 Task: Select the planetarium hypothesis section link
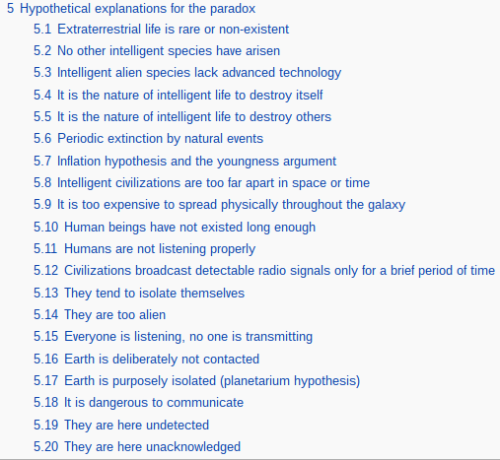click(x=197, y=381)
